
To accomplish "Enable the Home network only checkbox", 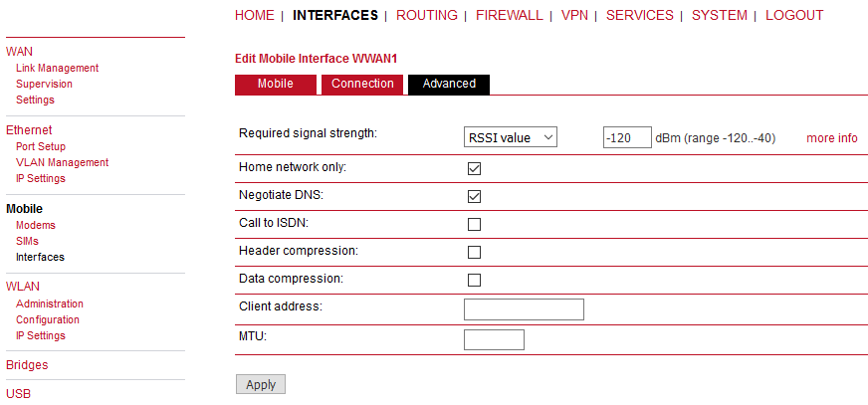I will 474,169.
